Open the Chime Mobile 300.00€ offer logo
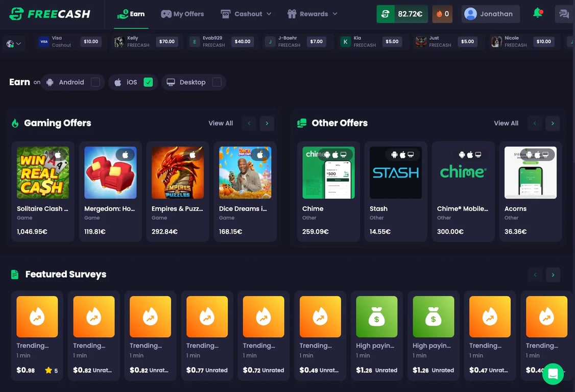This screenshot has height=392, width=575. (463, 173)
